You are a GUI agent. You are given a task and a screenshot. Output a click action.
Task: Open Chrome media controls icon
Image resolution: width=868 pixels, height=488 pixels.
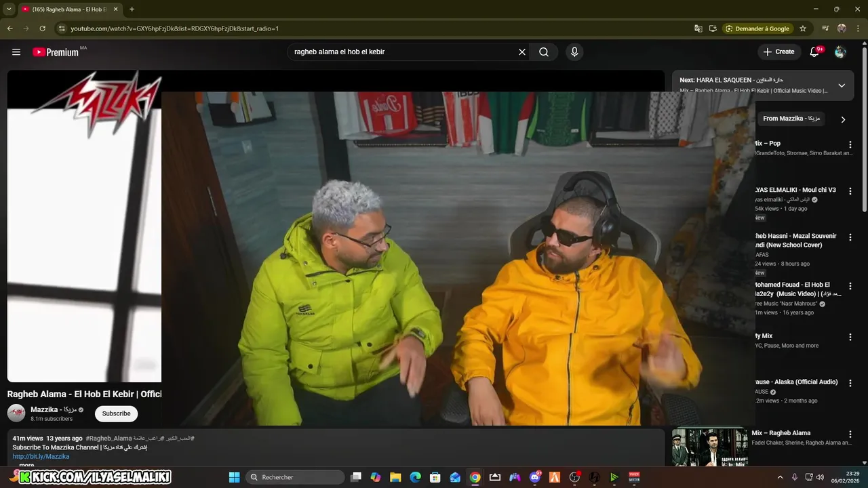point(825,28)
